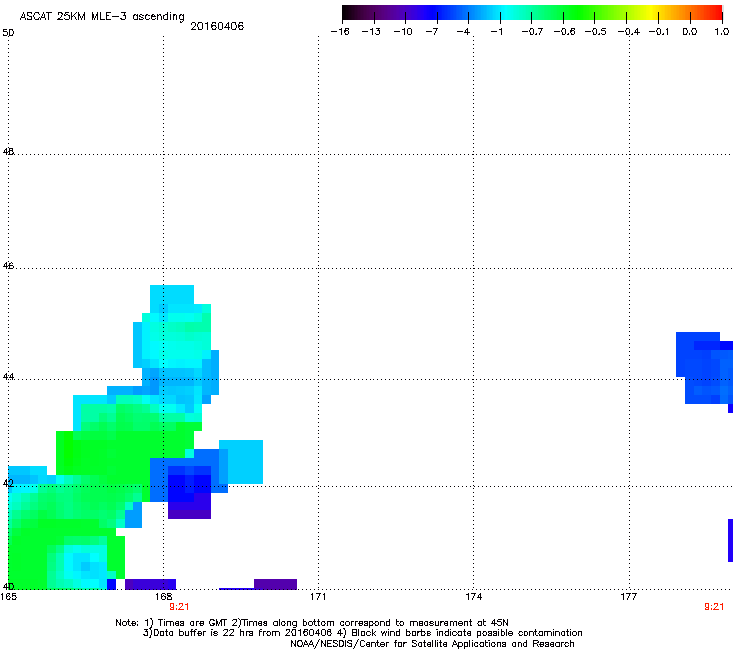Image resolution: width=740 pixels, height=650 pixels.
Task: Click the latitude axis label "42"
Action: [8, 484]
